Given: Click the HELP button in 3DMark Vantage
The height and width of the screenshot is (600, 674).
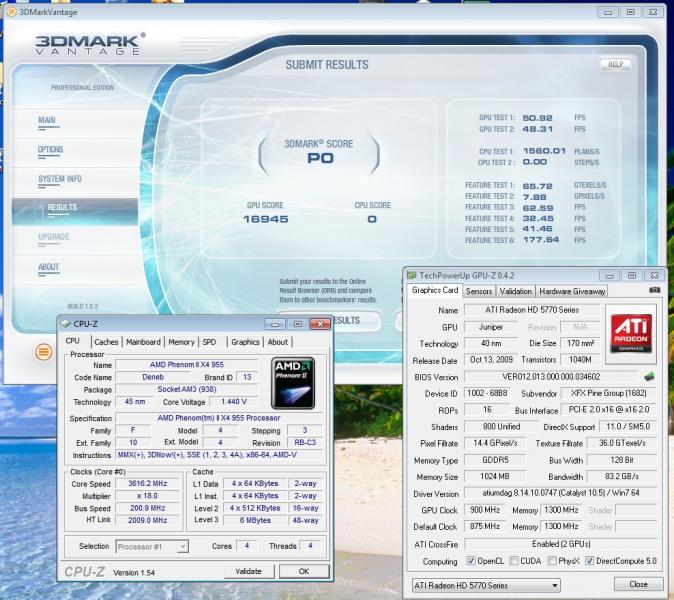Looking at the screenshot, I should coord(616,64).
